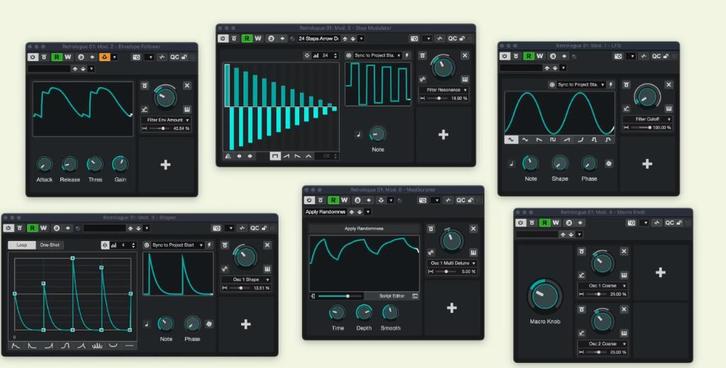The width and height of the screenshot is (726, 368).
Task: Select the flat line curve preset in Shaper
Action: [129, 345]
